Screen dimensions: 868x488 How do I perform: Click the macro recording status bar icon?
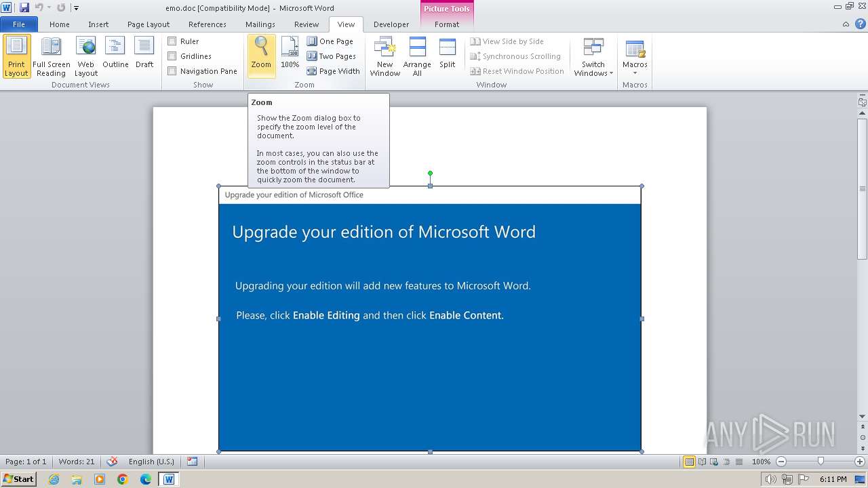(x=193, y=462)
